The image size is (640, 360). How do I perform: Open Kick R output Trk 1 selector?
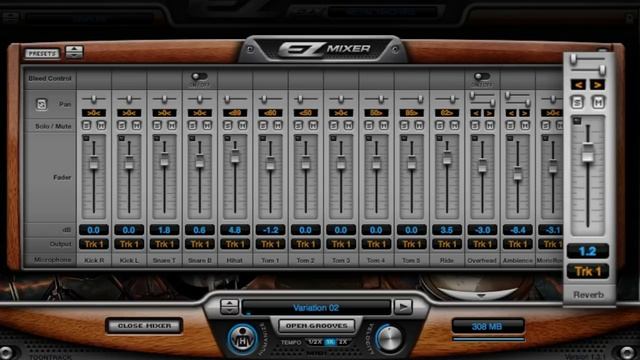[93, 244]
